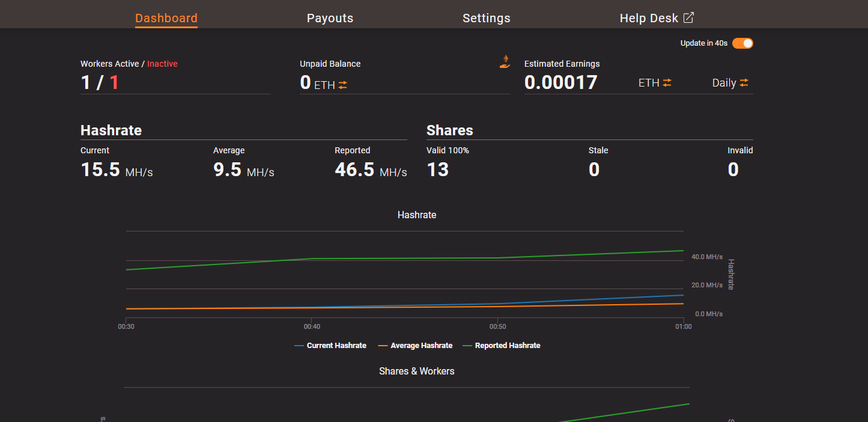868x422 pixels.
Task: Click the payout hand icon above Unpaid Balance
Action: pyautogui.click(x=505, y=61)
